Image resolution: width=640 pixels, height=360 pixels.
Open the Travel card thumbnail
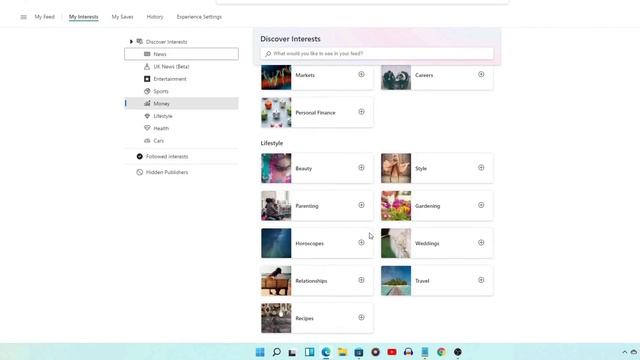click(x=396, y=281)
